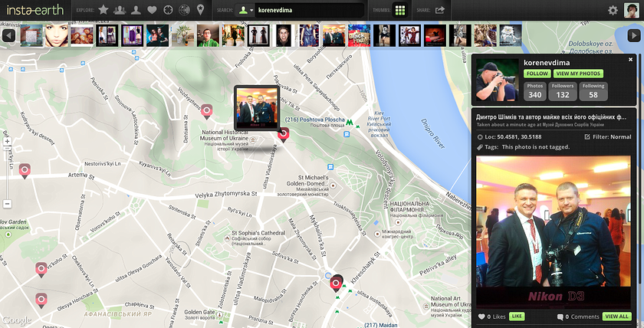Close the korenevdima profile panel
The height and width of the screenshot is (328, 644).
click(630, 60)
